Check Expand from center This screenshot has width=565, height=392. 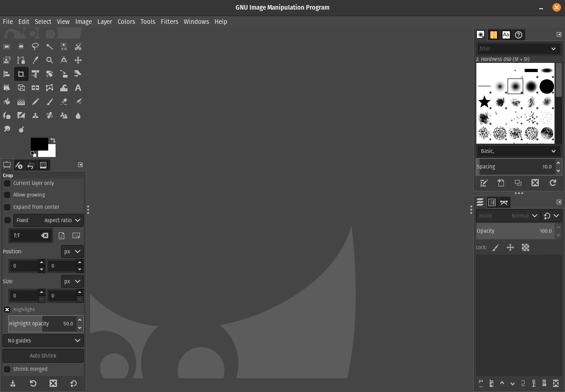tap(7, 207)
